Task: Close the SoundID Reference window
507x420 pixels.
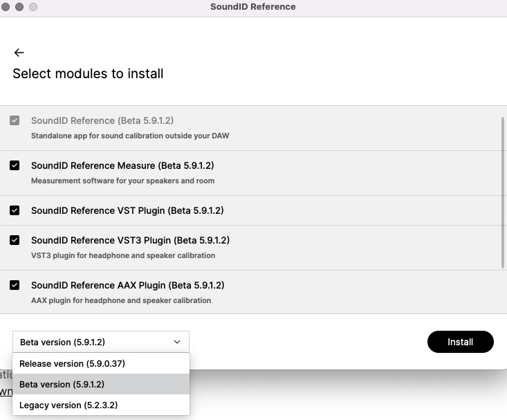Action: (6, 7)
